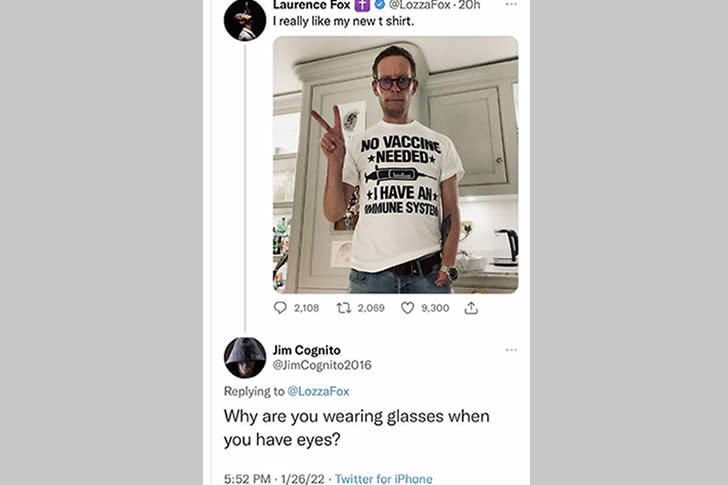Click the Laurence Fox display name
Image resolution: width=728 pixels, height=485 pixels.
pyautogui.click(x=311, y=5)
